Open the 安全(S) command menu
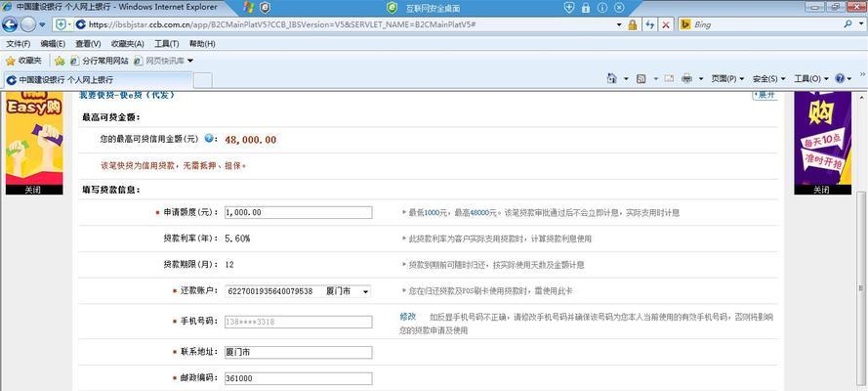Image resolution: width=868 pixels, height=391 pixels. point(769,79)
